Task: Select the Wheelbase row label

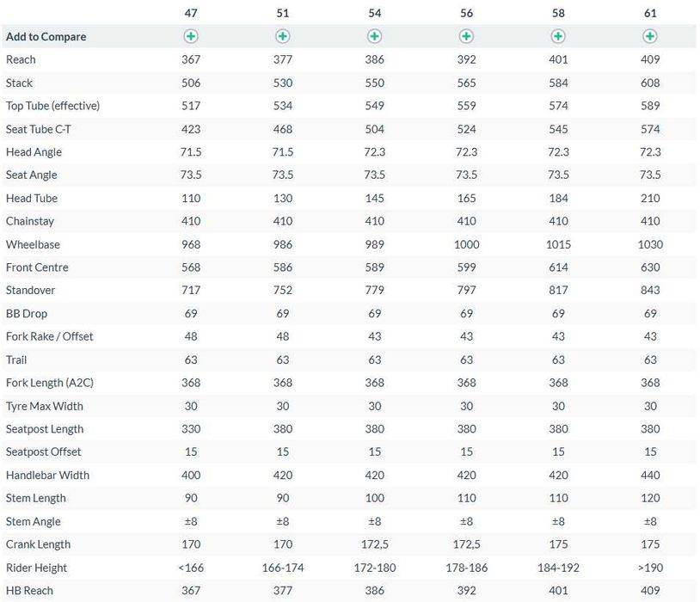Action: (33, 244)
